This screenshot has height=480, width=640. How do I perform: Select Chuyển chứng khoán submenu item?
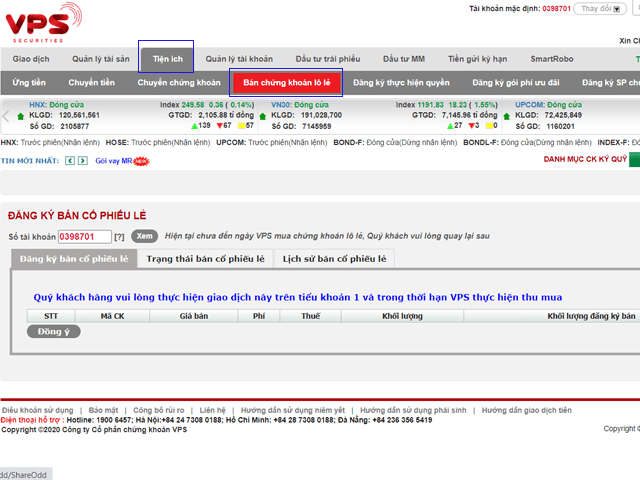(179, 83)
